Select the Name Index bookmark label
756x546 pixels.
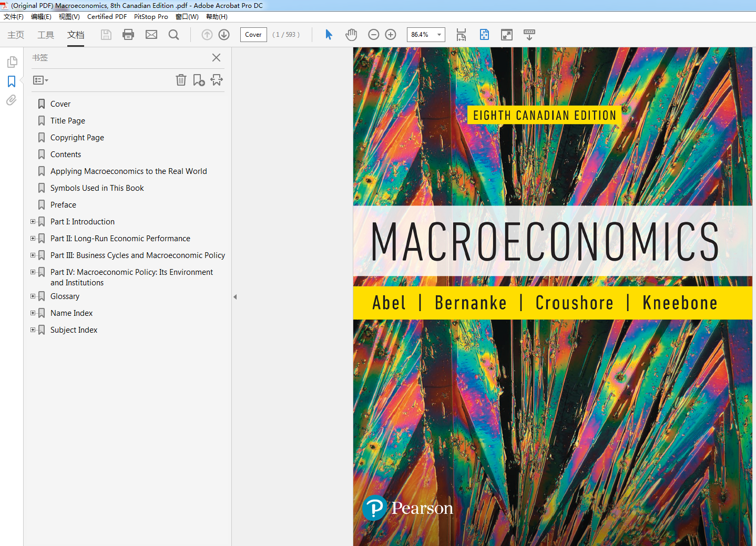click(x=71, y=313)
